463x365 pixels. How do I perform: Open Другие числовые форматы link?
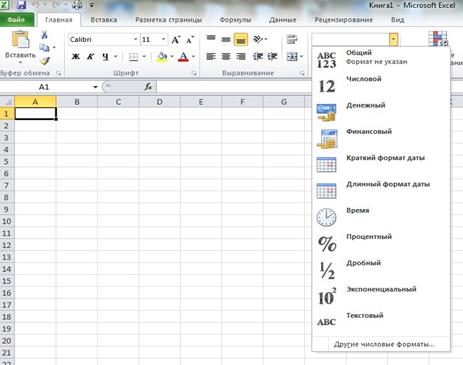(x=384, y=344)
